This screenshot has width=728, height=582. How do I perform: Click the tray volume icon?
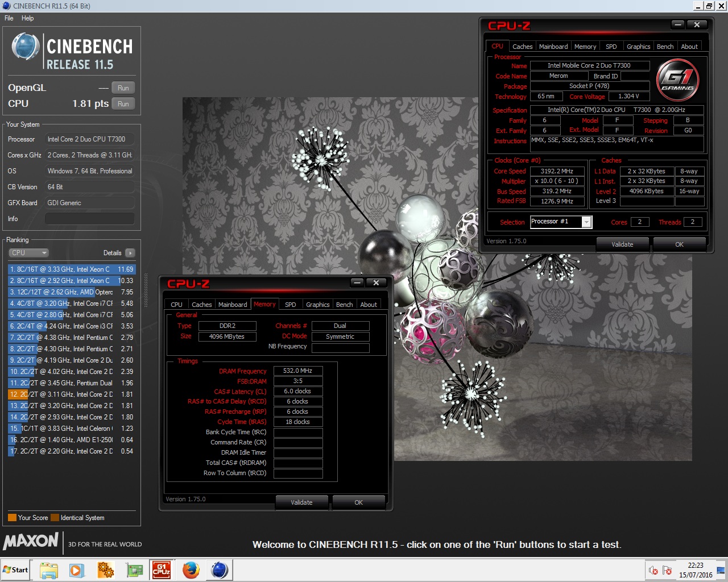click(653, 570)
